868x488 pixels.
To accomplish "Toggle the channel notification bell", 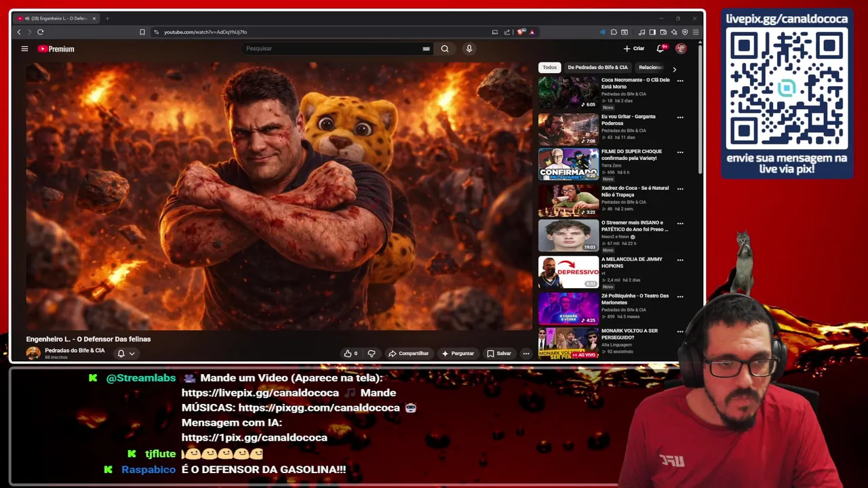I will 121,353.
